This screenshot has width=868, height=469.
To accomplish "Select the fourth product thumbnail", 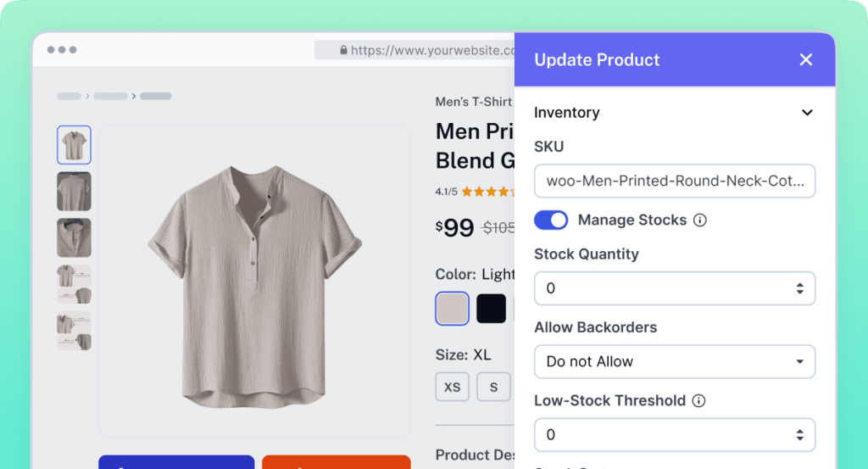I will 74,284.
